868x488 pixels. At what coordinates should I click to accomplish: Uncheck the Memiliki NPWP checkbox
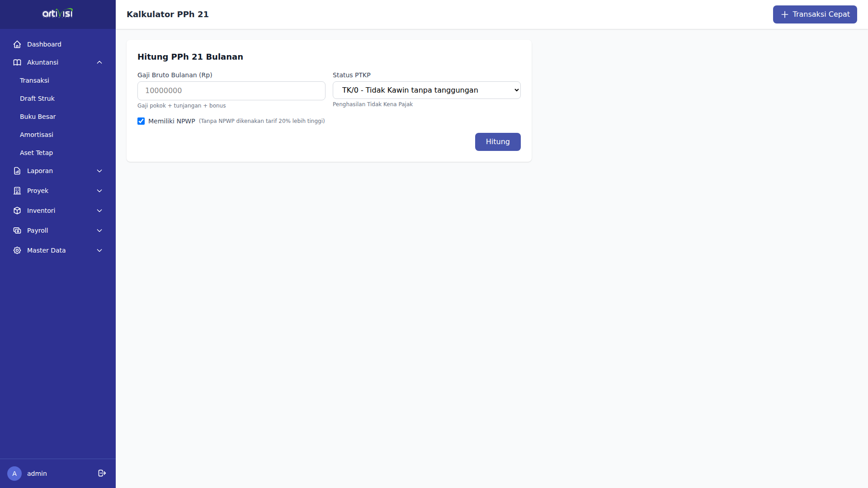click(141, 121)
